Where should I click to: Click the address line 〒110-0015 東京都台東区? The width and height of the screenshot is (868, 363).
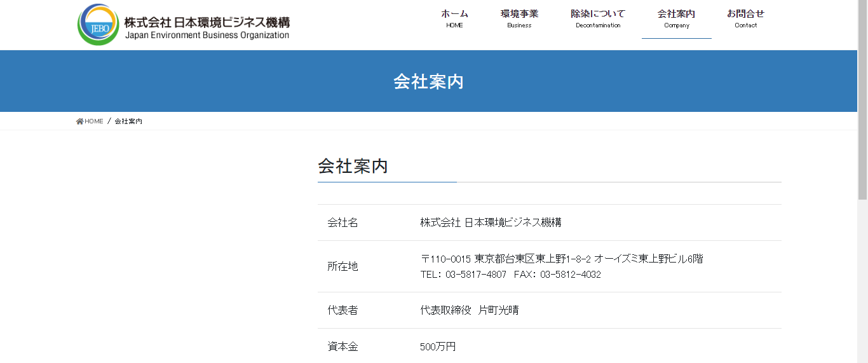[562, 259]
